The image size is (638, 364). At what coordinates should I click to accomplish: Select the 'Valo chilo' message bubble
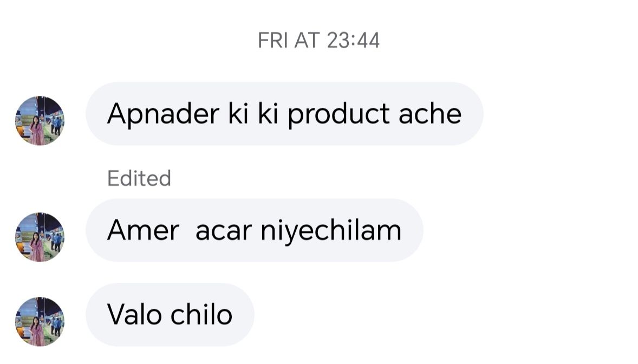click(x=170, y=315)
